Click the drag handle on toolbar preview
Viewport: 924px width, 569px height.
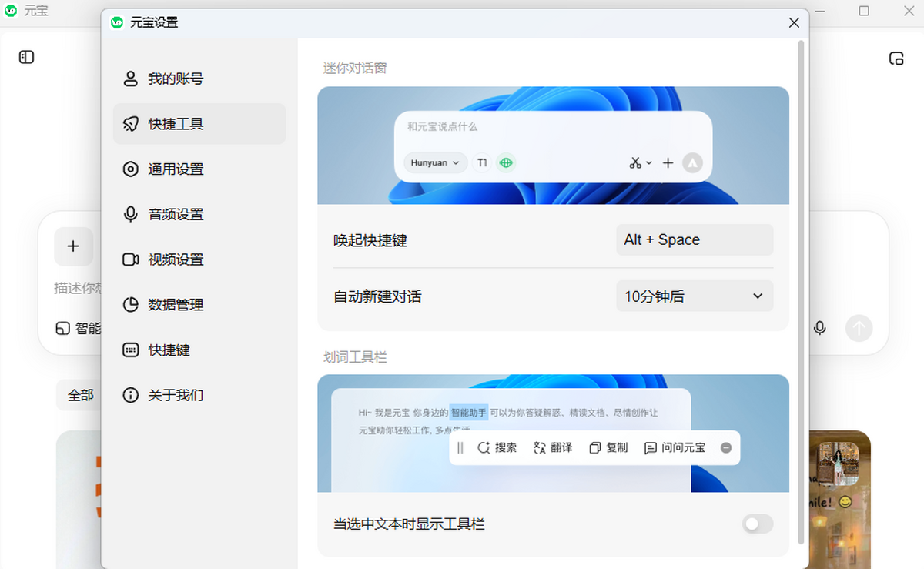point(460,448)
